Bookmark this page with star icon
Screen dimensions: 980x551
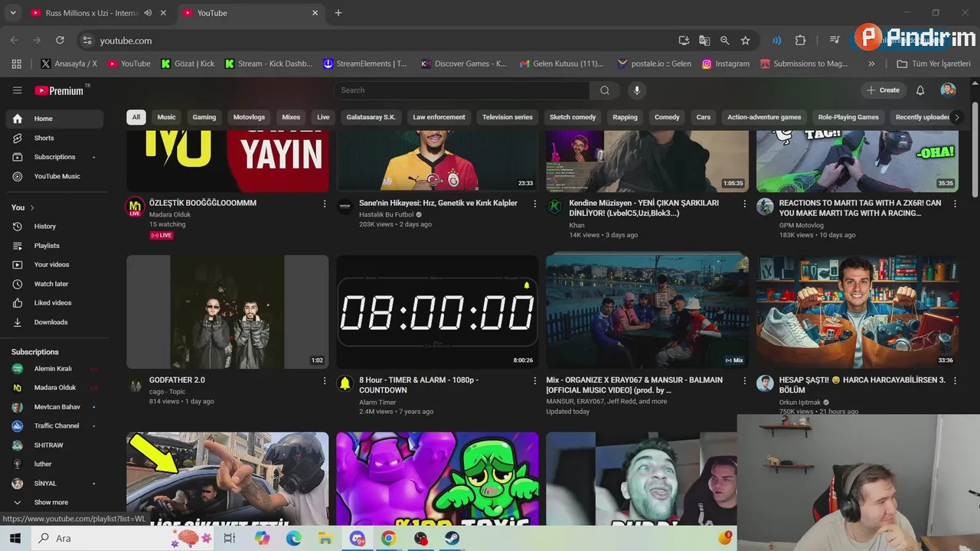point(745,41)
